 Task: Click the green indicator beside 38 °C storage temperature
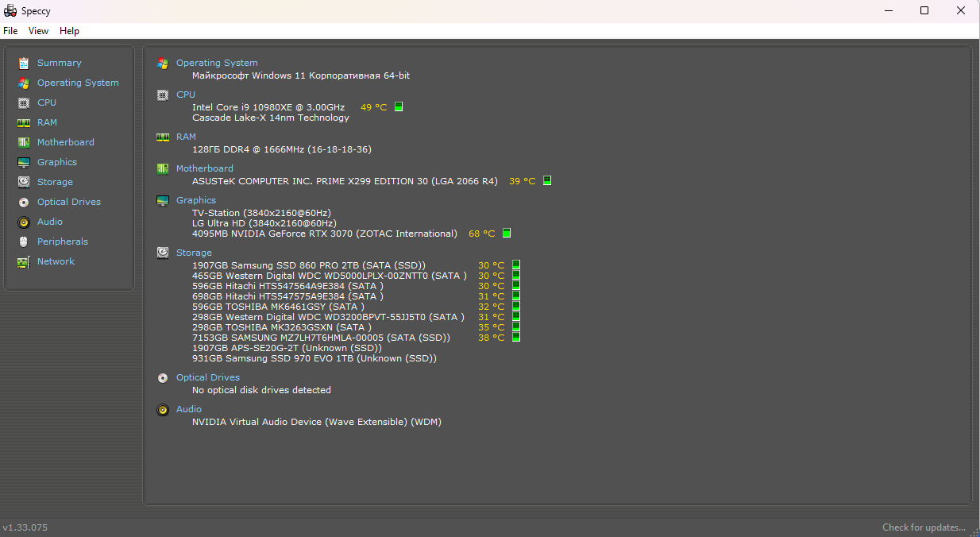tap(516, 337)
